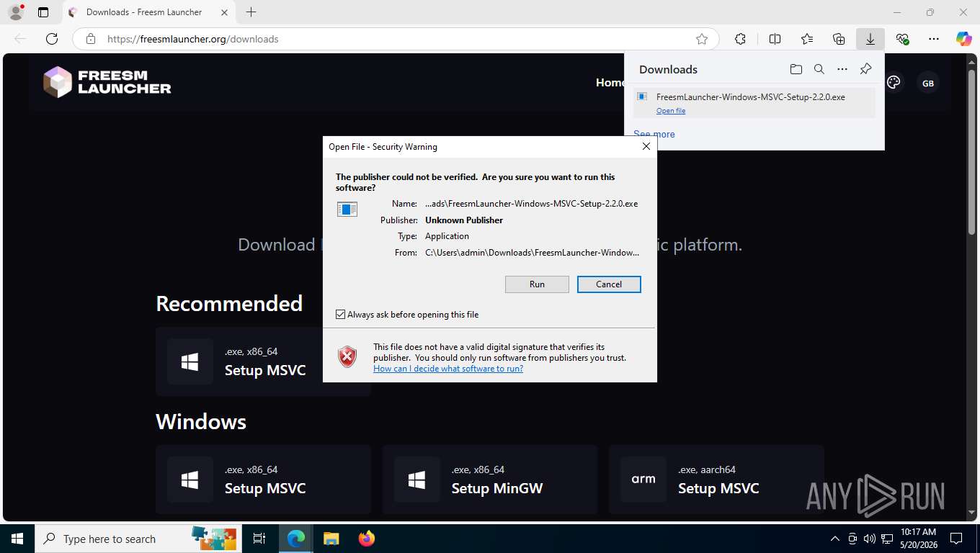Viewport: 980px width, 553px height.
Task: Click See more in Downloads panel
Action: tap(654, 134)
